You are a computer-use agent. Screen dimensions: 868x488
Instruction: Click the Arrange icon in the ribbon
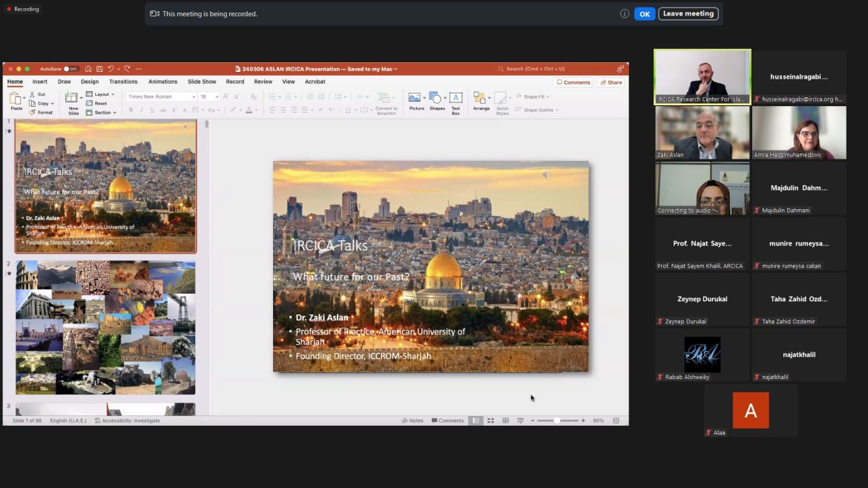tap(479, 98)
